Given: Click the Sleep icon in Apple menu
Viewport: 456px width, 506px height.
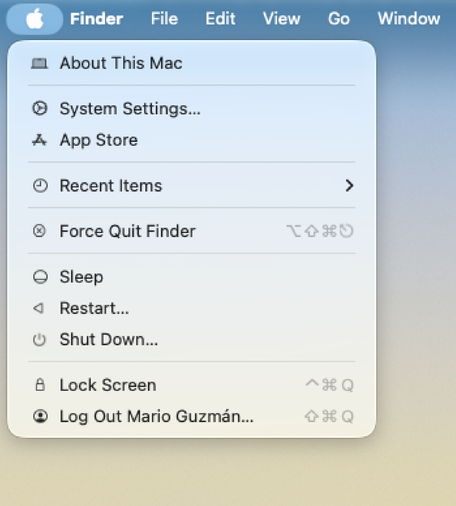Looking at the screenshot, I should coord(40,277).
